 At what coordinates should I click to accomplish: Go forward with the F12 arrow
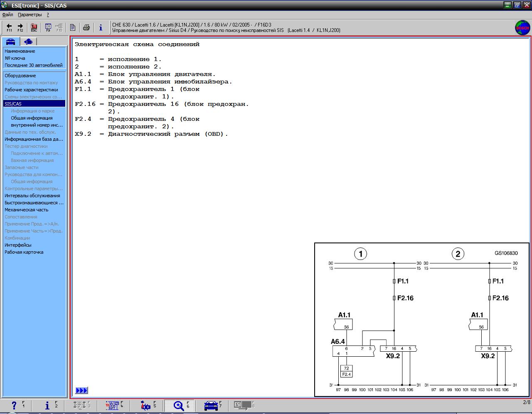point(20,27)
